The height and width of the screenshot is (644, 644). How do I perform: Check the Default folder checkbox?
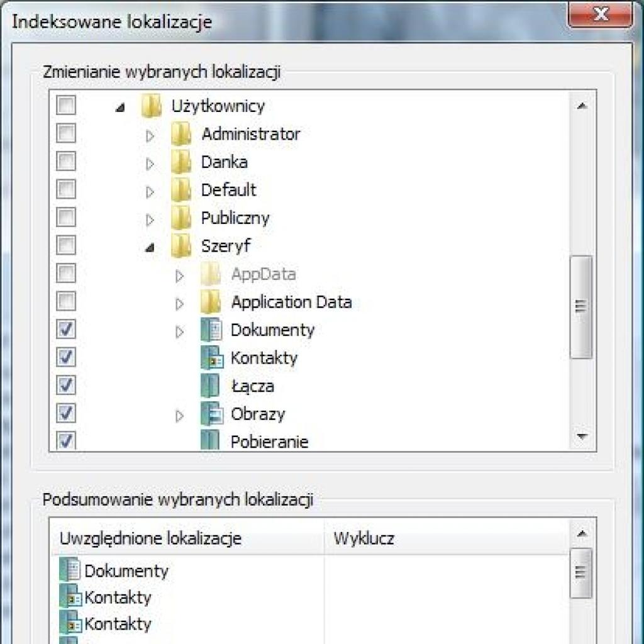click(66, 189)
